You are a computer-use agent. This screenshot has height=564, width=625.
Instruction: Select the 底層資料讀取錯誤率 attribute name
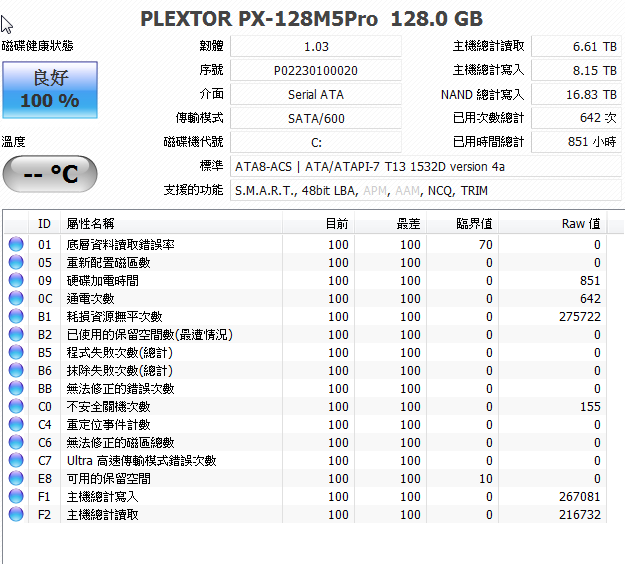point(120,244)
